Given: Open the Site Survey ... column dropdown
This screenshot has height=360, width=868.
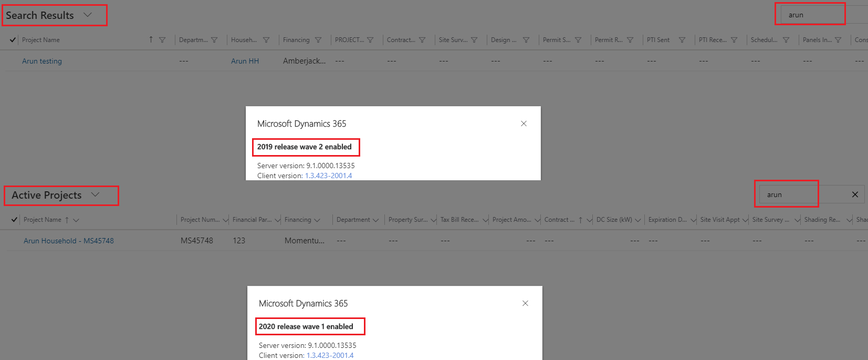Looking at the screenshot, I should tap(797, 220).
